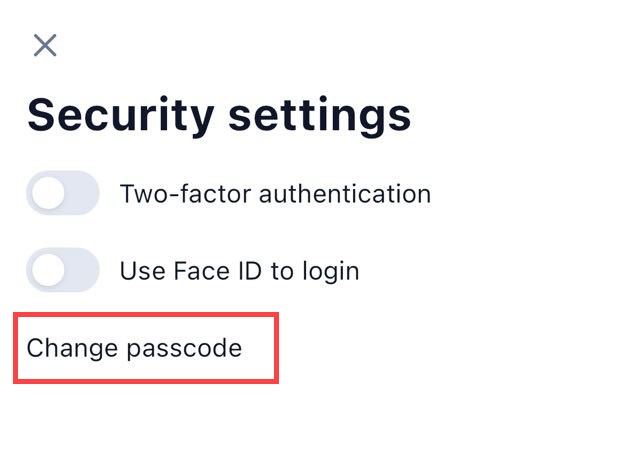Image resolution: width=625 pixels, height=458 pixels.
Task: Click the Two-factor authentication label
Action: (275, 193)
